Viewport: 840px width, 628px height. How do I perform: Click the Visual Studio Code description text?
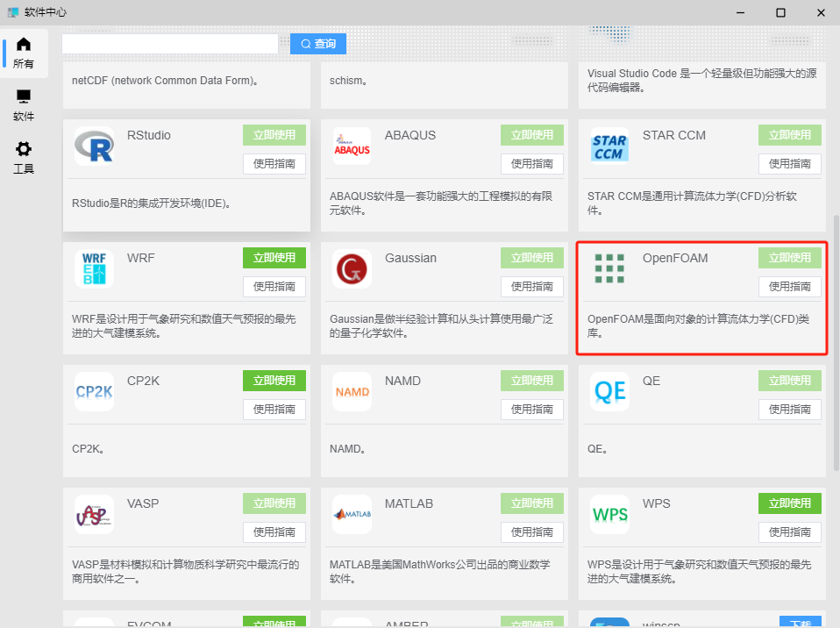701,81
